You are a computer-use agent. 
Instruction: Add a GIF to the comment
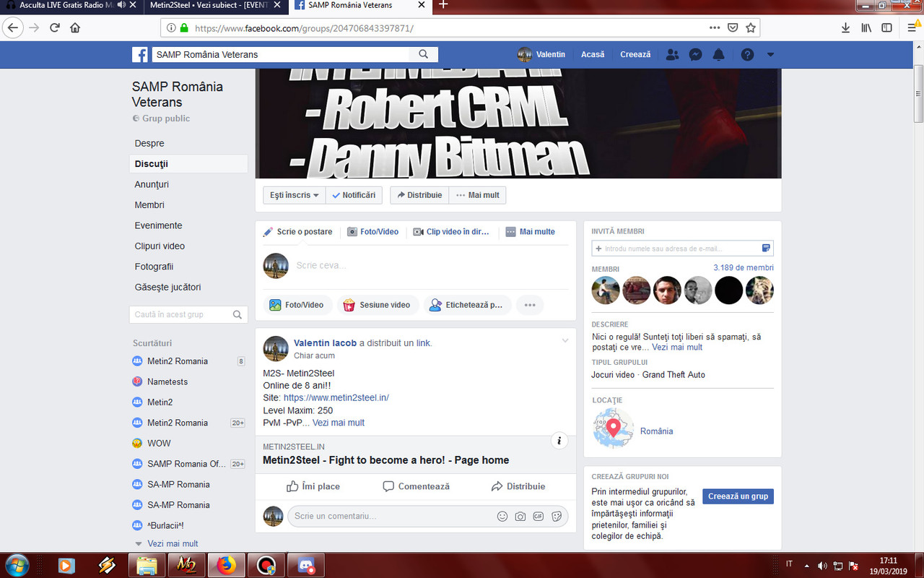tap(539, 516)
